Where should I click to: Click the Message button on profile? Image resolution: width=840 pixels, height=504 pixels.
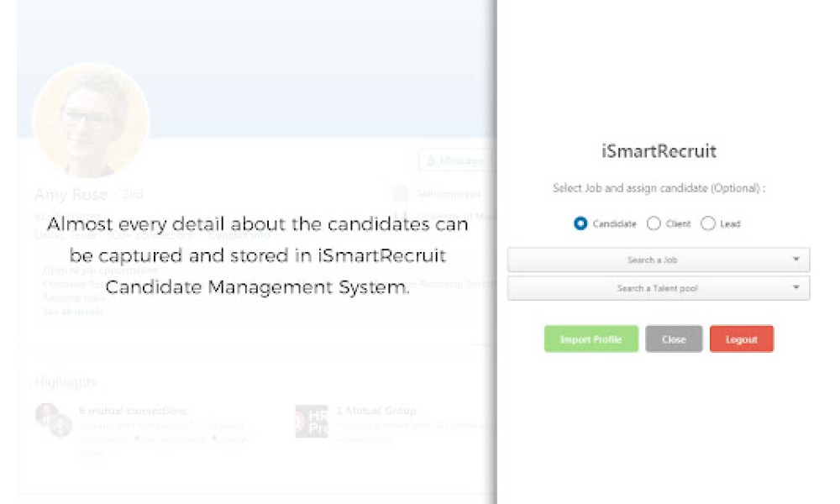coord(456,160)
